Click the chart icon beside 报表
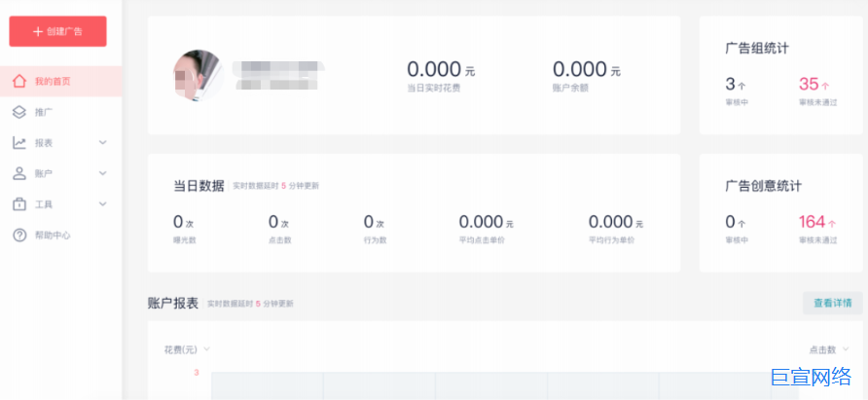 click(19, 143)
